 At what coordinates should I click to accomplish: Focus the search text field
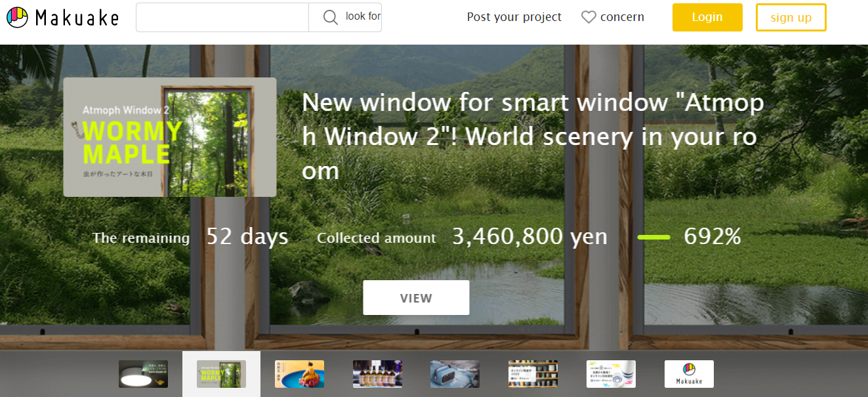222,17
